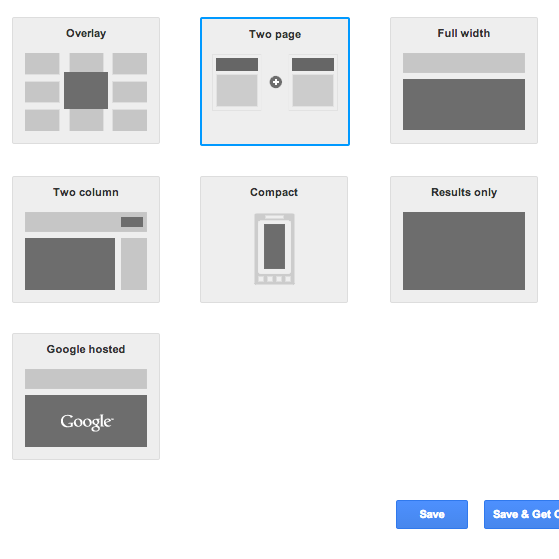Screen dimensions: 559x559
Task: Click the light search bar in Google hosted preview
Action: click(86, 379)
